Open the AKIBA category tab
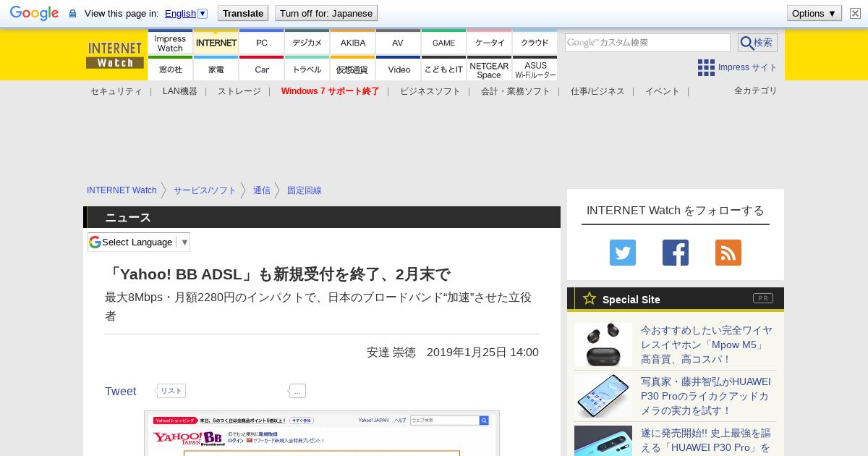The width and height of the screenshot is (868, 456). [353, 43]
